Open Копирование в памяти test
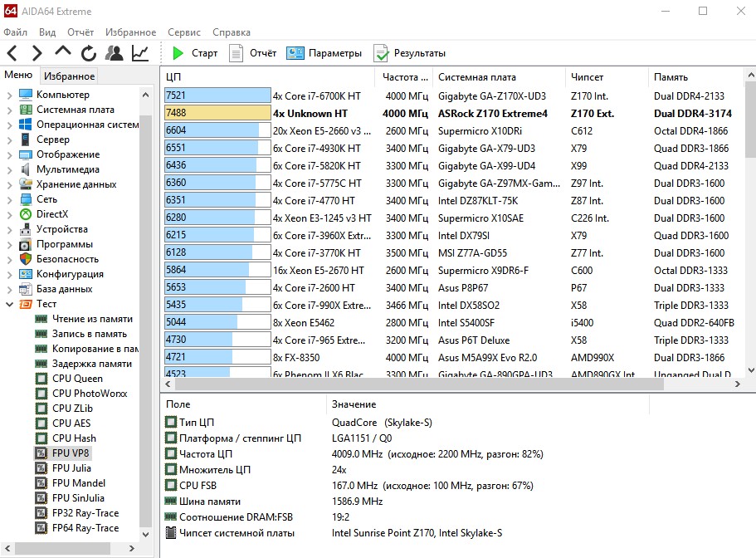This screenshot has height=558, width=756. click(86, 349)
